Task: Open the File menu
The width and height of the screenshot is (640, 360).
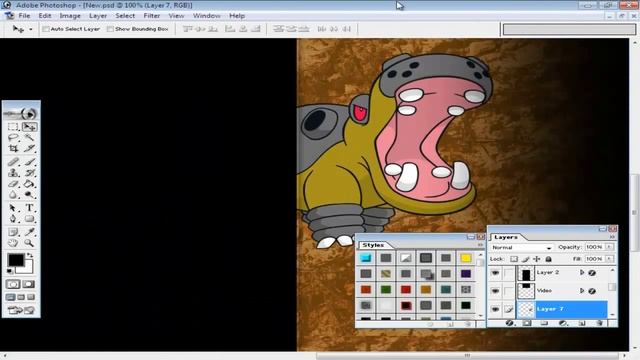Action: 24,16
